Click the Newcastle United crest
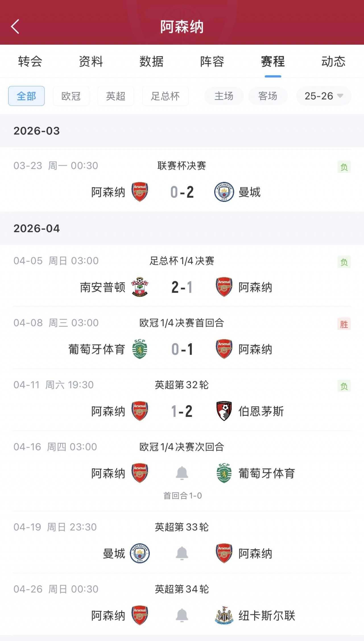The width and height of the screenshot is (364, 641). 224,615
